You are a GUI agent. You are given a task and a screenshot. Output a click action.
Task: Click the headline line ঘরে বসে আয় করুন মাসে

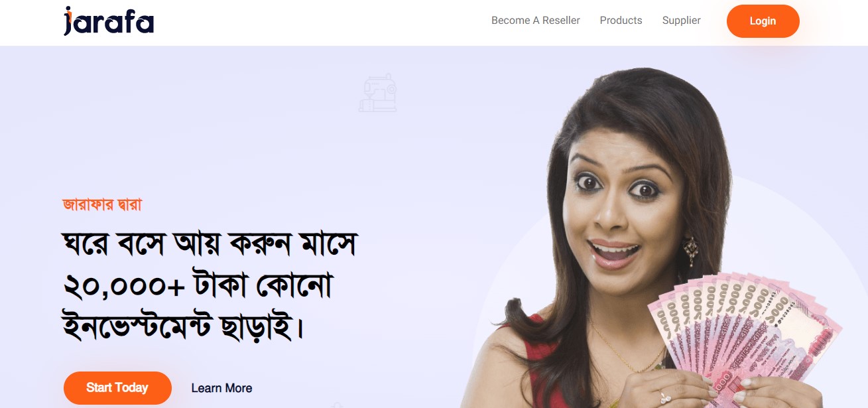pyautogui.click(x=209, y=245)
